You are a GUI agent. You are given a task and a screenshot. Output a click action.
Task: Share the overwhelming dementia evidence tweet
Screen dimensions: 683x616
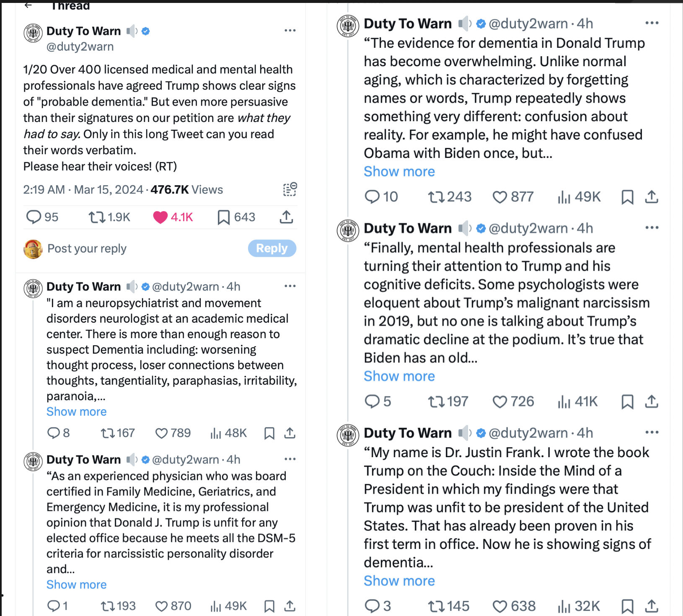(x=652, y=197)
